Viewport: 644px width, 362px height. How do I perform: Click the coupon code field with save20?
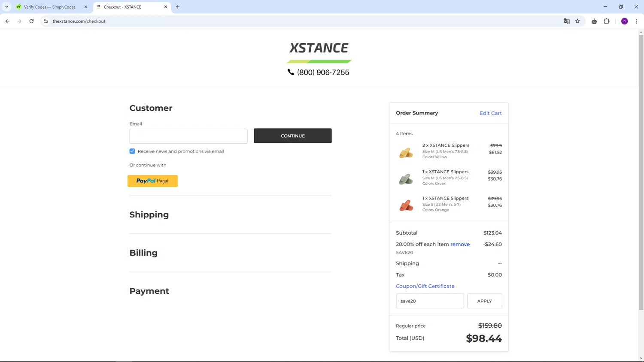430,301
